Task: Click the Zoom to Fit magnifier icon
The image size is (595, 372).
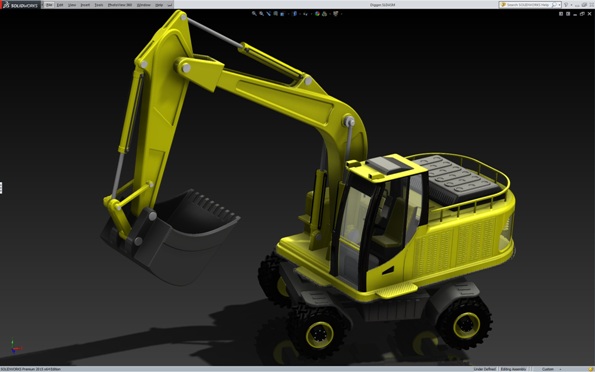Action: pos(254,14)
